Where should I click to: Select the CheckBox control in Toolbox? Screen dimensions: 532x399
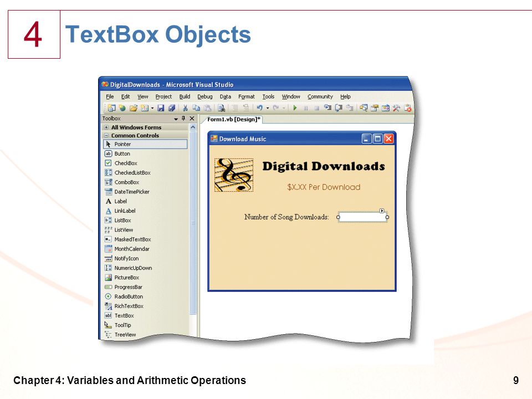(x=145, y=163)
